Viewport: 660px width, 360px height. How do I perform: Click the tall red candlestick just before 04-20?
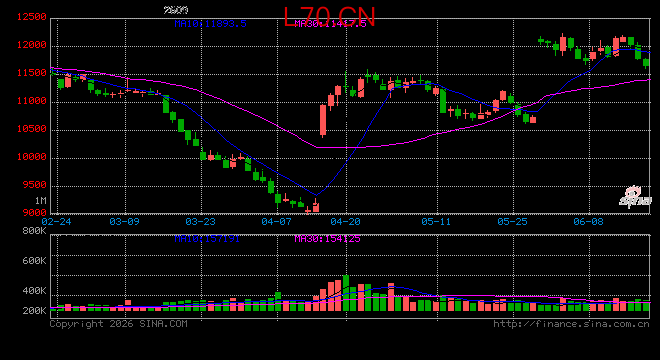(323, 120)
